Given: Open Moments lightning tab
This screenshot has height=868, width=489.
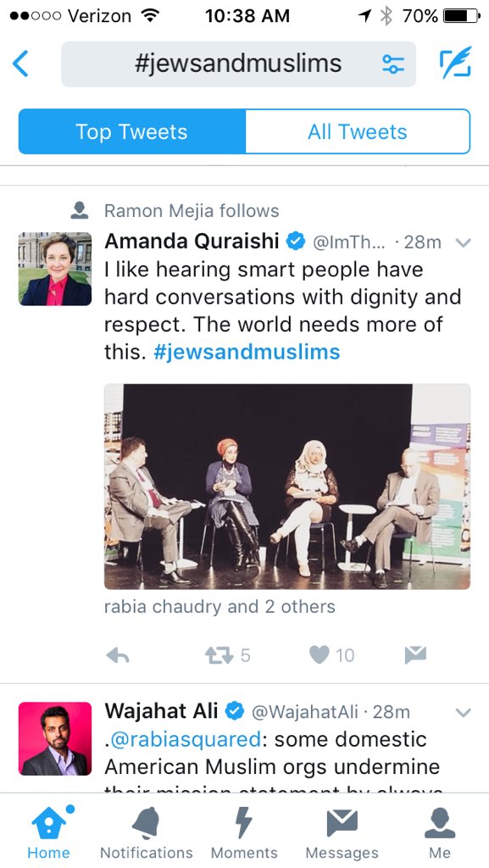Looking at the screenshot, I should [244, 832].
